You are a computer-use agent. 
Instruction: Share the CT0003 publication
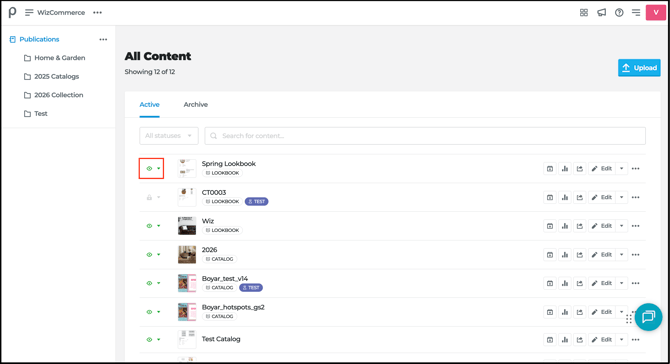tap(579, 197)
